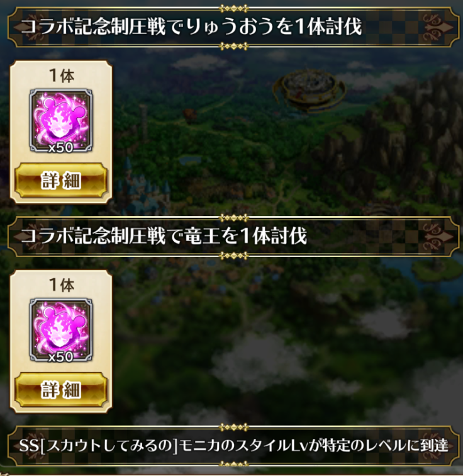Click the fleur ornament right of 竜王 header

tap(438, 236)
